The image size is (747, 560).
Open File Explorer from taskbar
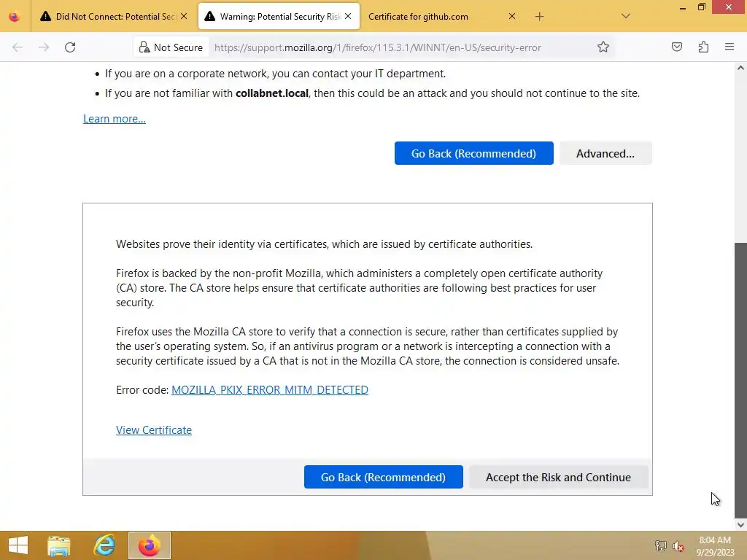tap(59, 545)
